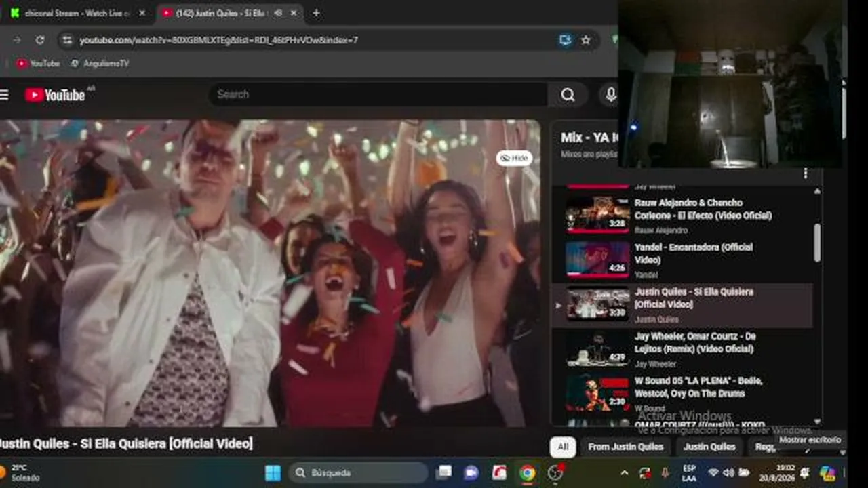Click the taskbar Búsqueda search box
Screen dimensions: 868x488
[359, 472]
